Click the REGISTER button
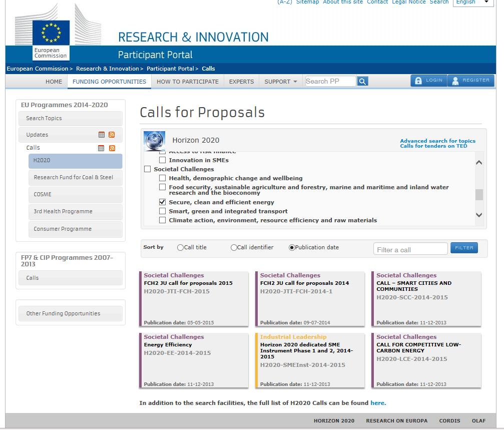Image resolution: width=504 pixels, height=430 pixels. 470,81
